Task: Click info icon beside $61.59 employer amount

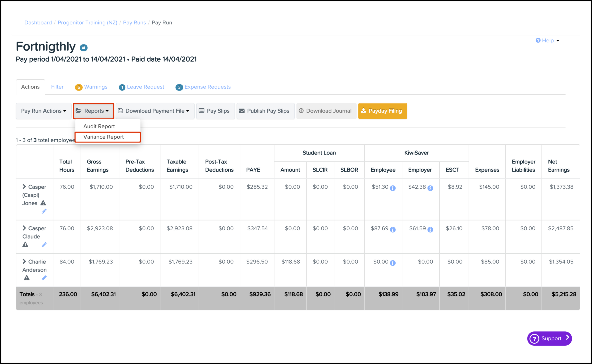Action: 430,230
